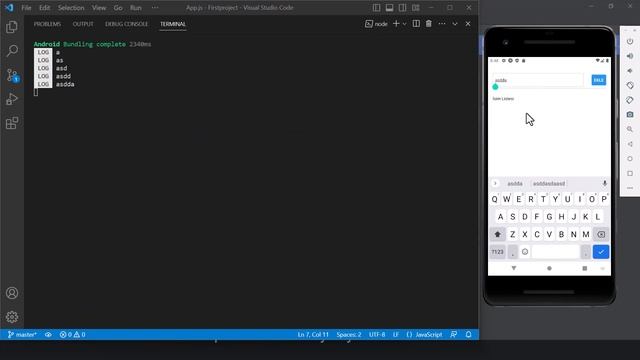Open the Selection menu
Screen dimensions: 640x360
(x=71, y=7)
